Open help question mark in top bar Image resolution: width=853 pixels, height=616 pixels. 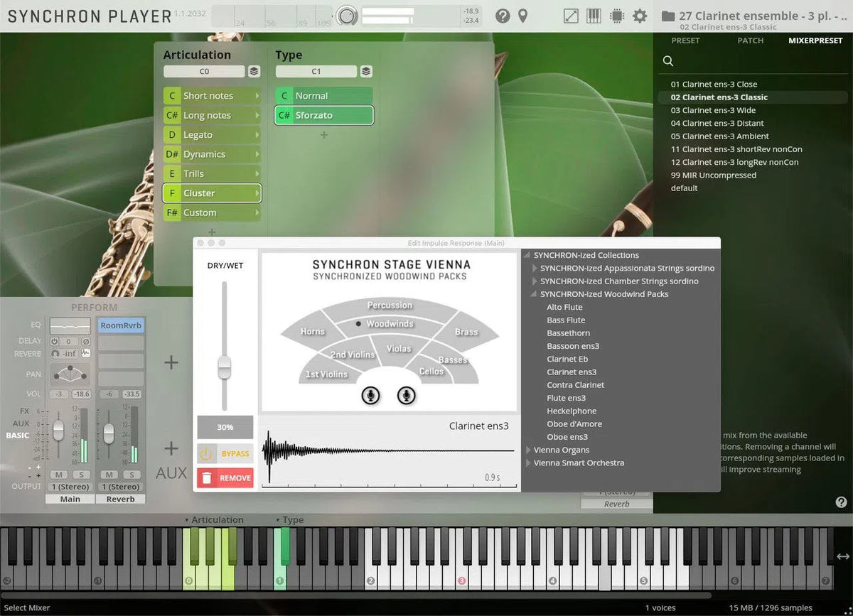tap(503, 16)
